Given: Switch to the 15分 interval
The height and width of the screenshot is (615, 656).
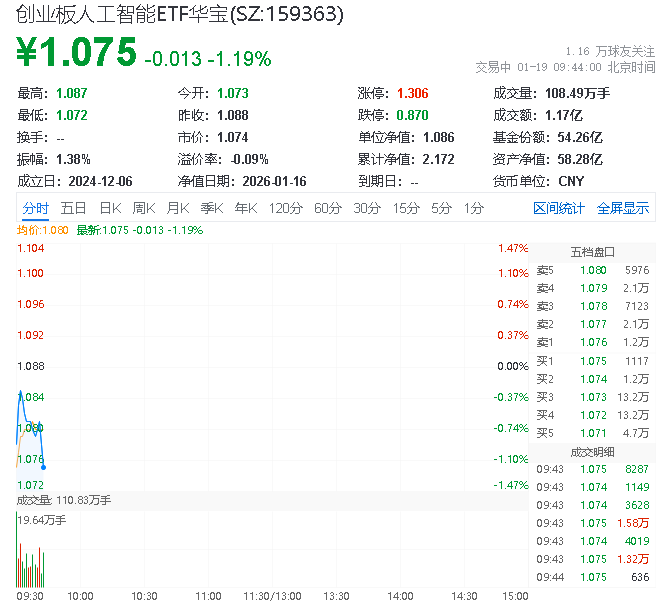Looking at the screenshot, I should 405,208.
